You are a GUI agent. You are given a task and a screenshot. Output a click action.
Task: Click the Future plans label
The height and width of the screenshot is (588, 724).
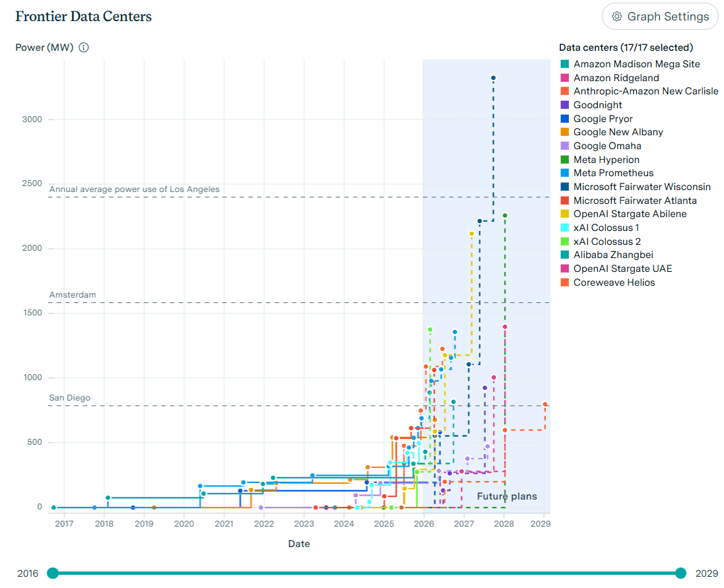pos(506,496)
